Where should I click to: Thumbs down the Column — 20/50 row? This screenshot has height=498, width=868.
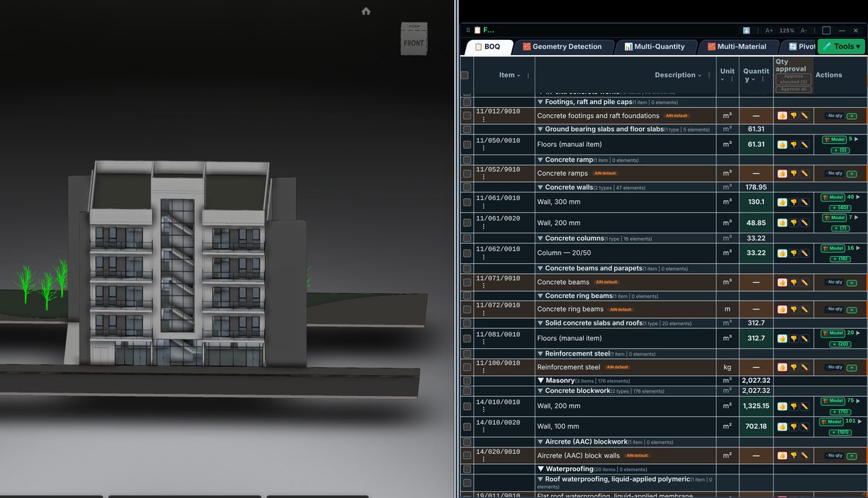pyautogui.click(x=793, y=253)
